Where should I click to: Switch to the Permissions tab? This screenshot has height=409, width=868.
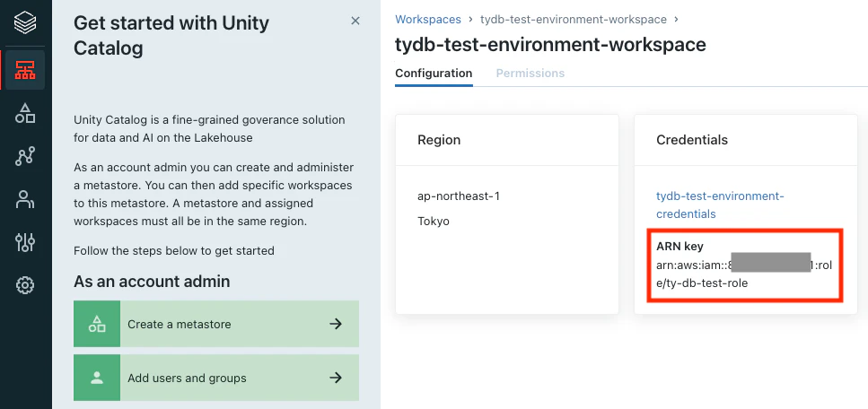[530, 73]
